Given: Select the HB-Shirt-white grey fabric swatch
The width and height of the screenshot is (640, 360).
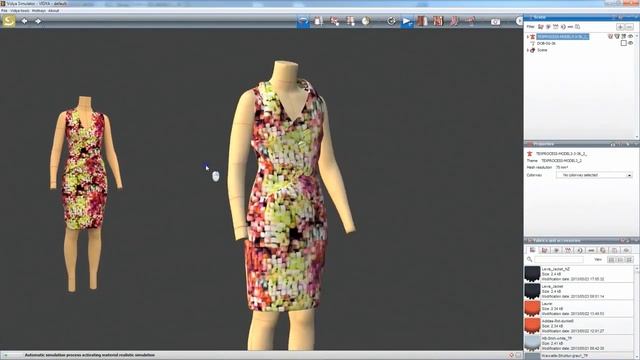Looking at the screenshot, I should coord(532,343).
